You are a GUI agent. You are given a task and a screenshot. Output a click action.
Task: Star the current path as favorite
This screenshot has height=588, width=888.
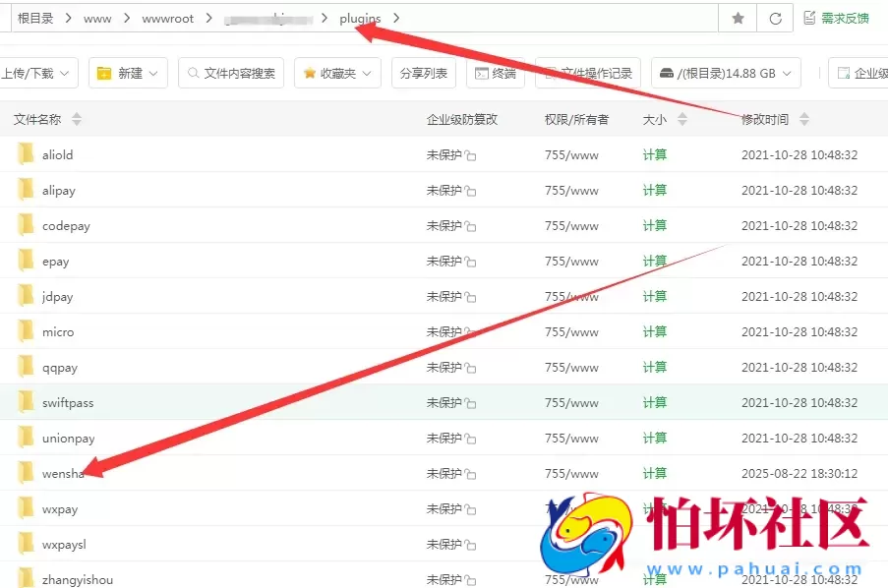click(737, 17)
